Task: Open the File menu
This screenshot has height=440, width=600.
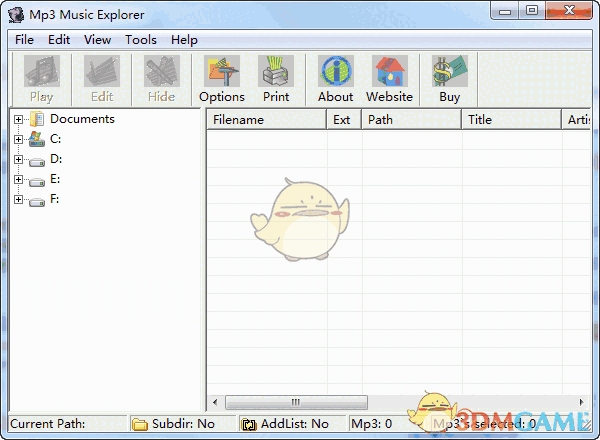Action: coord(24,40)
